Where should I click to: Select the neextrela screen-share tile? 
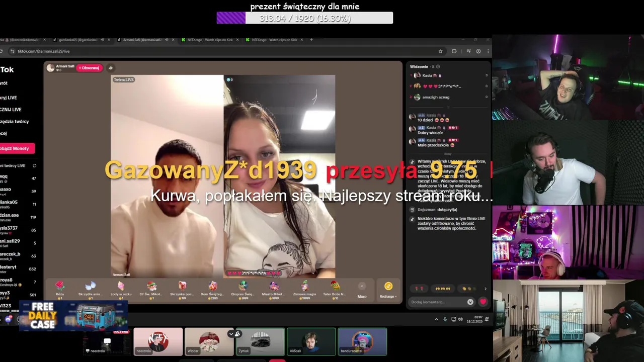tap(107, 342)
